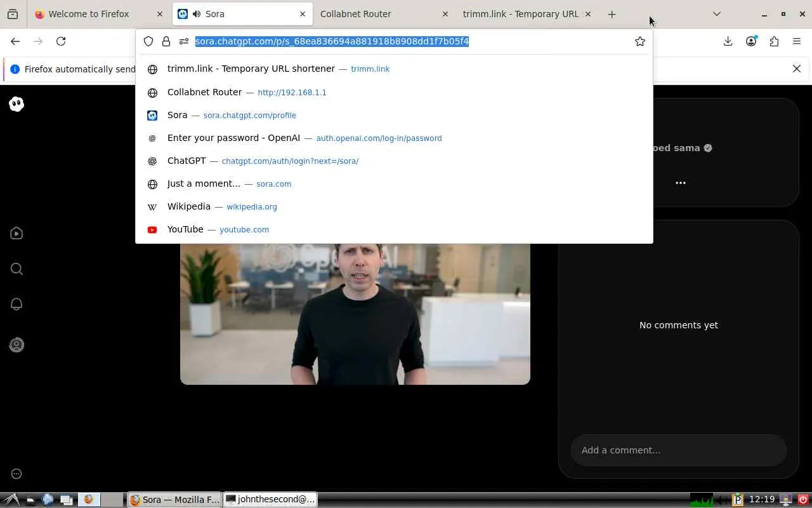The height and width of the screenshot is (508, 812).
Task: Select the Sora tab
Action: tap(242, 14)
